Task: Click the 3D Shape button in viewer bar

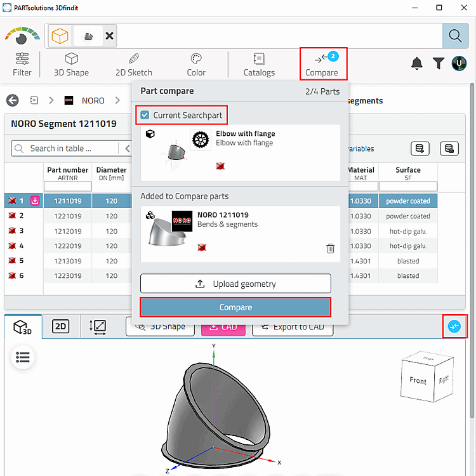Action: tap(160, 327)
